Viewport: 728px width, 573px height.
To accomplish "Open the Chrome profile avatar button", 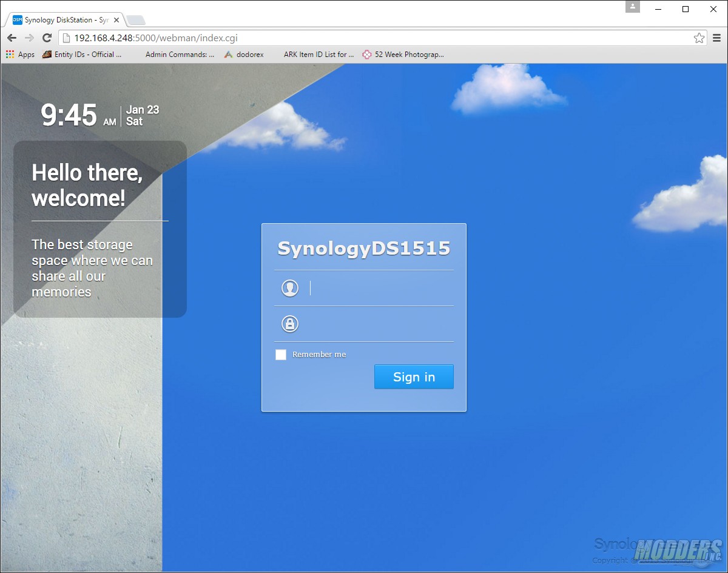I will (x=633, y=7).
